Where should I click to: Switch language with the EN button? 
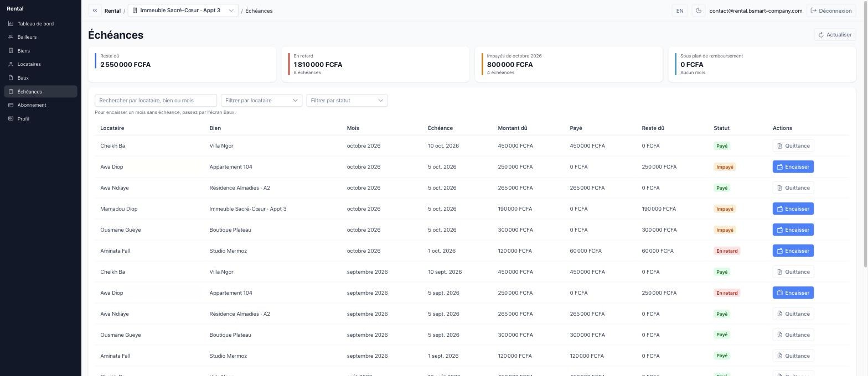pos(680,11)
